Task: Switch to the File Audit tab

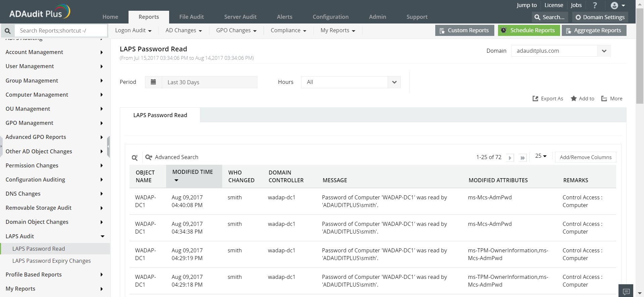Action: tap(191, 17)
